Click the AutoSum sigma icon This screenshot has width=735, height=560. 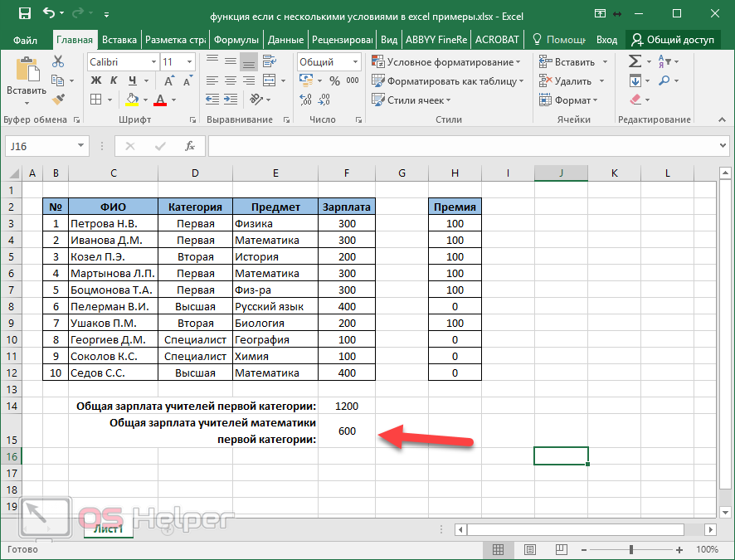[x=635, y=61]
